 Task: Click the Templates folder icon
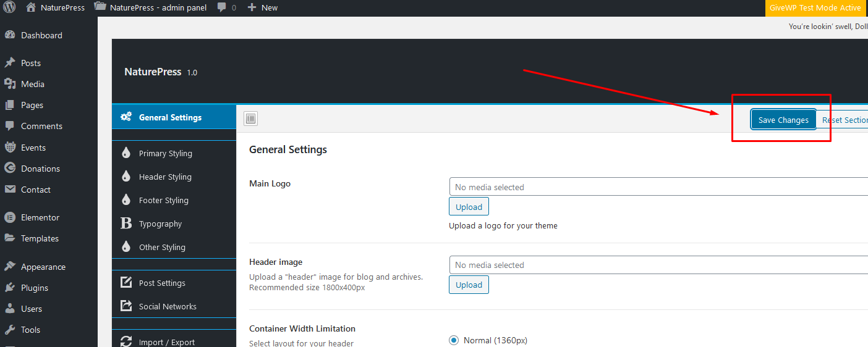pyautogui.click(x=10, y=238)
